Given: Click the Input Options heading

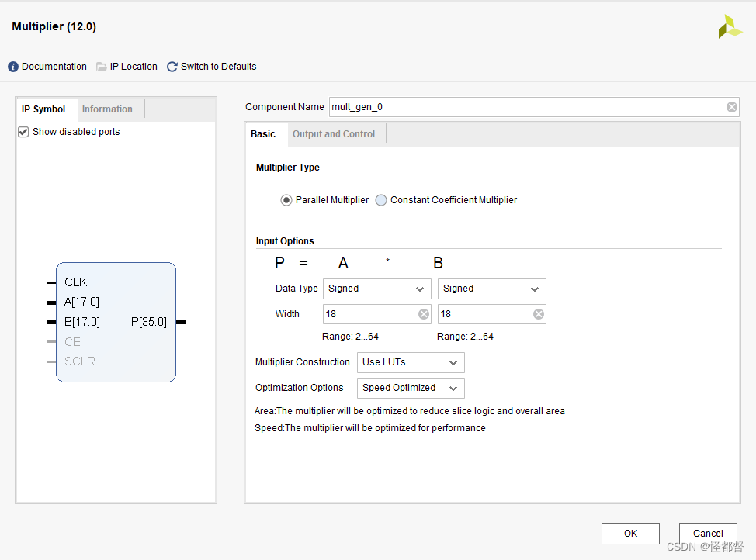Looking at the screenshot, I should pyautogui.click(x=285, y=241).
